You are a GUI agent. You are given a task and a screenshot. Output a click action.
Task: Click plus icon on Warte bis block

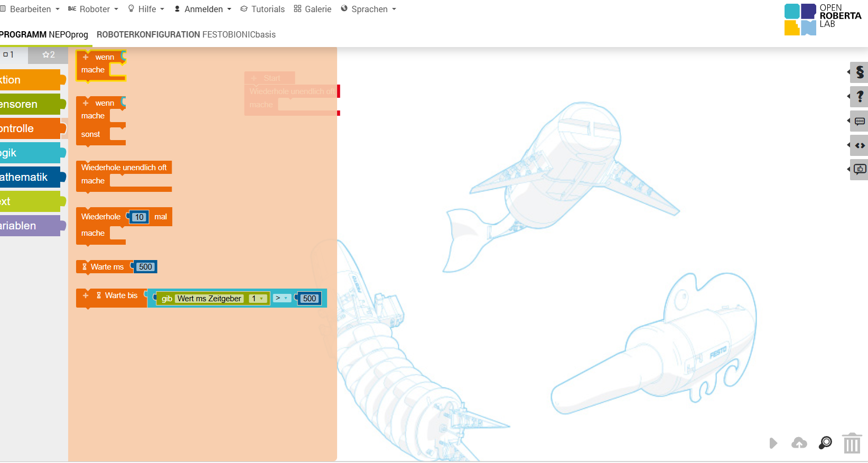[x=86, y=295]
